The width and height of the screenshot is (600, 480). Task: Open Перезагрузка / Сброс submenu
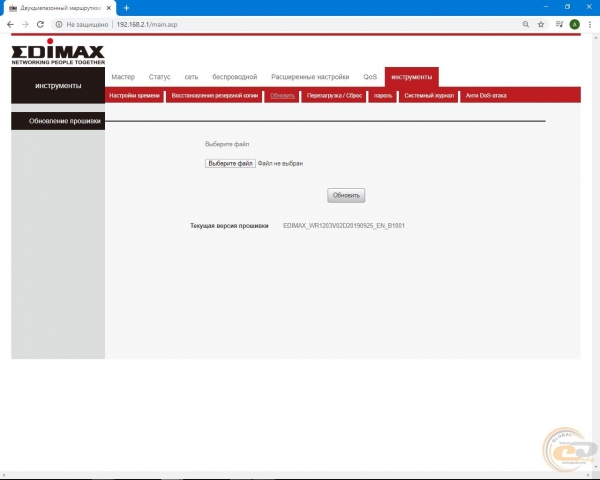tap(334, 96)
